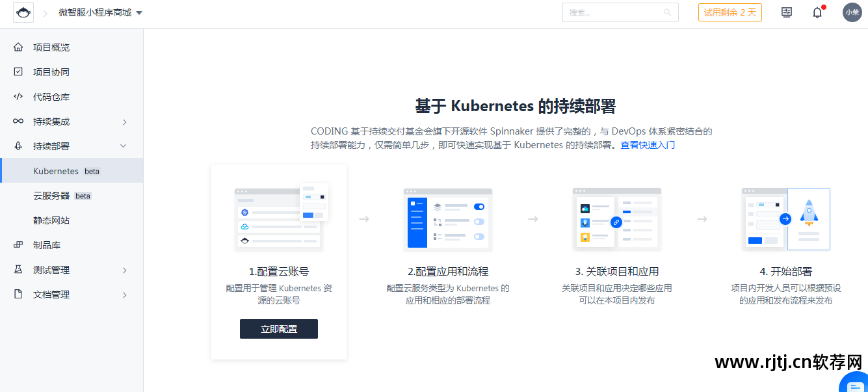Click the 2.配置应用和流程 step title
The height and width of the screenshot is (392, 868).
point(448,272)
